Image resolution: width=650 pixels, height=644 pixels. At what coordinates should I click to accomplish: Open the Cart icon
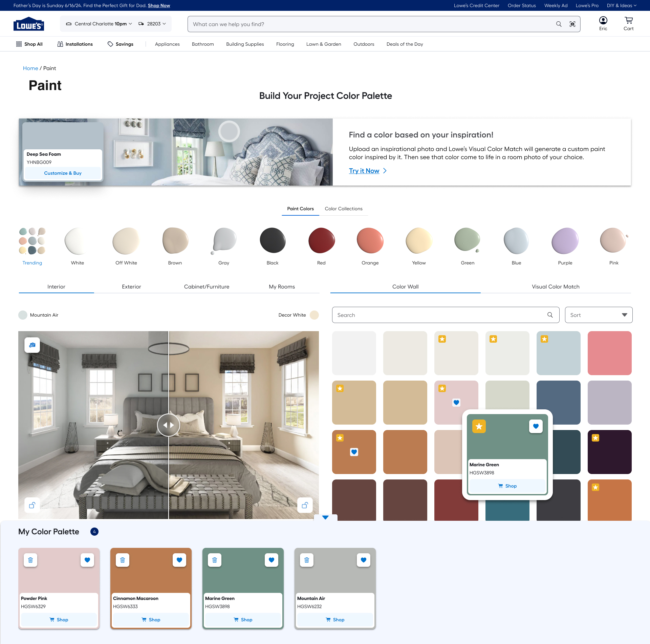629,20
